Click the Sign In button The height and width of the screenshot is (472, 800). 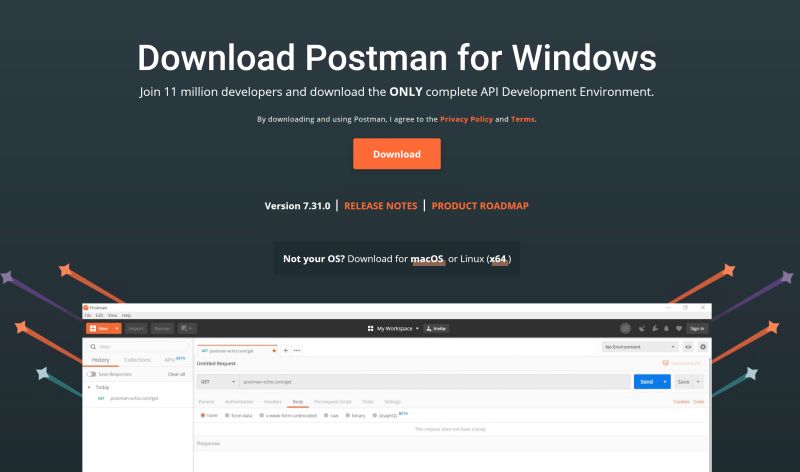click(x=697, y=329)
